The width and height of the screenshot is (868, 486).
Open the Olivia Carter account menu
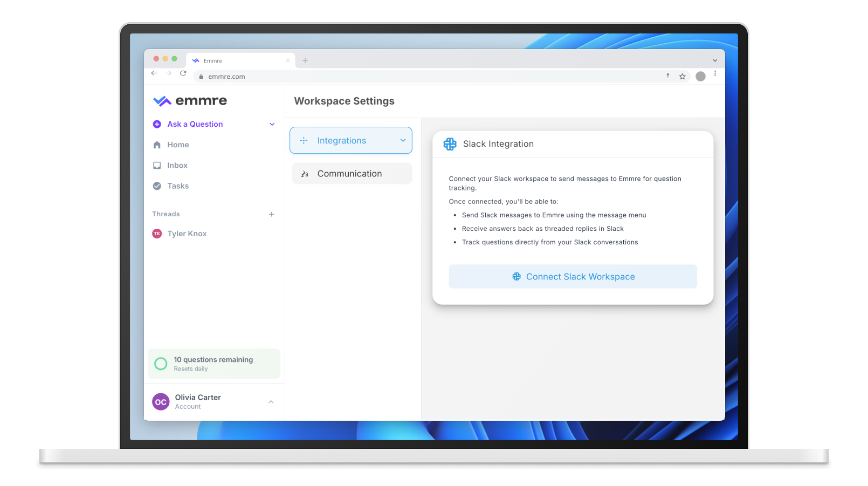214,402
